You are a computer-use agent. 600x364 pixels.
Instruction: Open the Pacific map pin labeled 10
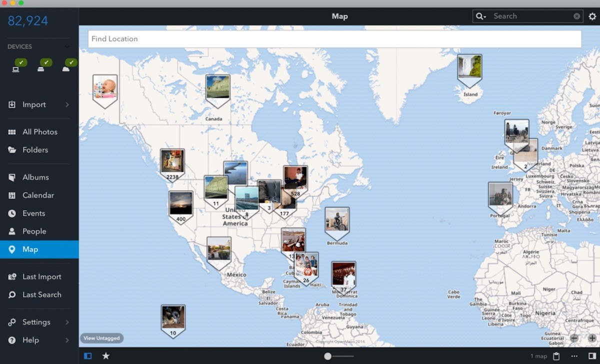pyautogui.click(x=173, y=322)
